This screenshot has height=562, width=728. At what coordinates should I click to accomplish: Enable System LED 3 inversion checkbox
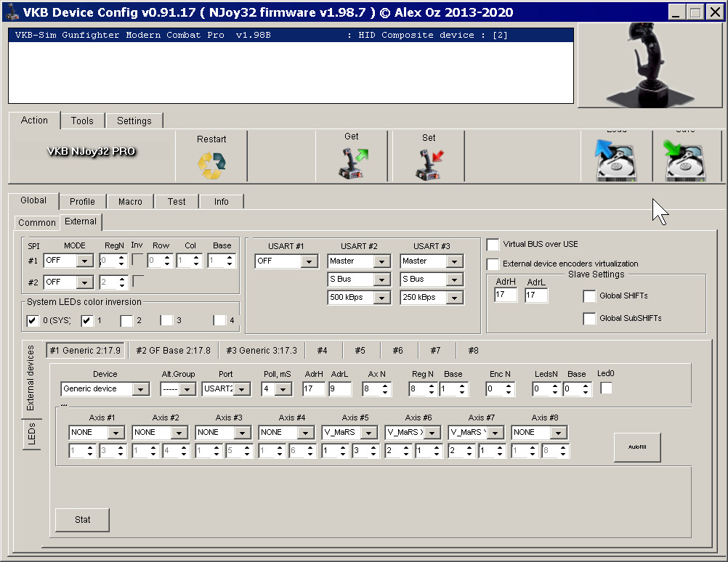point(166,320)
